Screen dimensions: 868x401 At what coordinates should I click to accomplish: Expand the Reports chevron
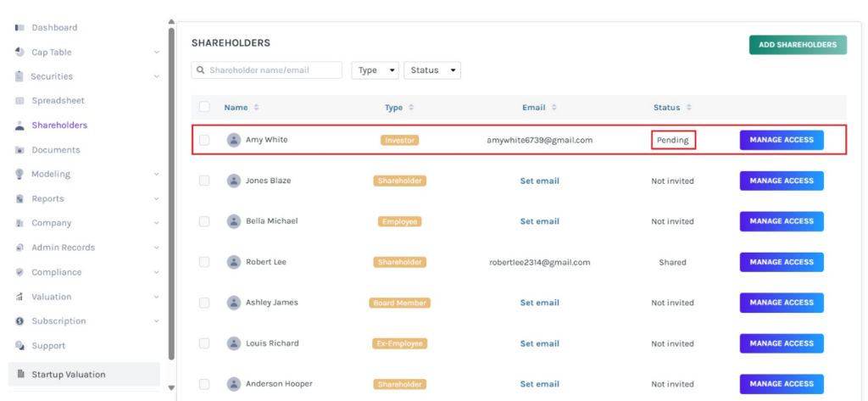[157, 199]
